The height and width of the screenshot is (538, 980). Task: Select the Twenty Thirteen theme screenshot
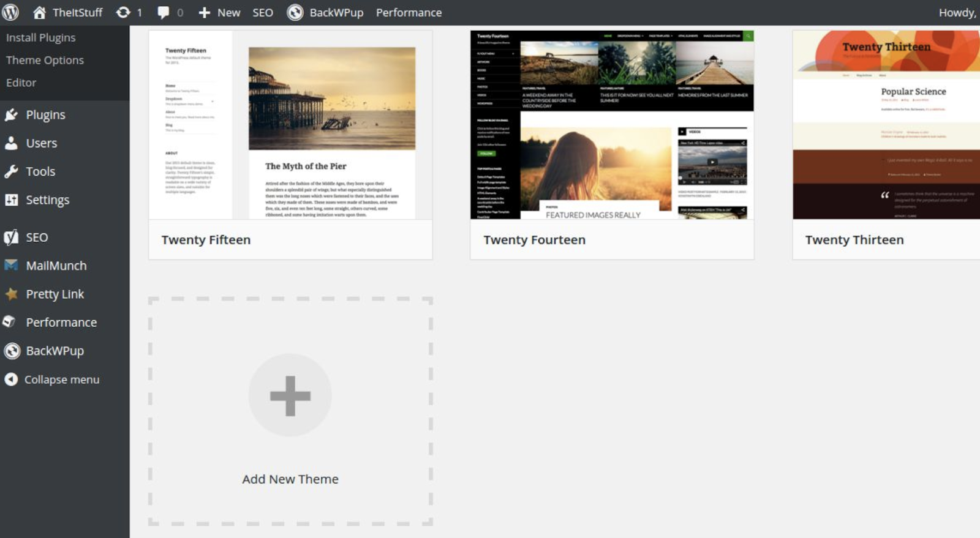886,125
